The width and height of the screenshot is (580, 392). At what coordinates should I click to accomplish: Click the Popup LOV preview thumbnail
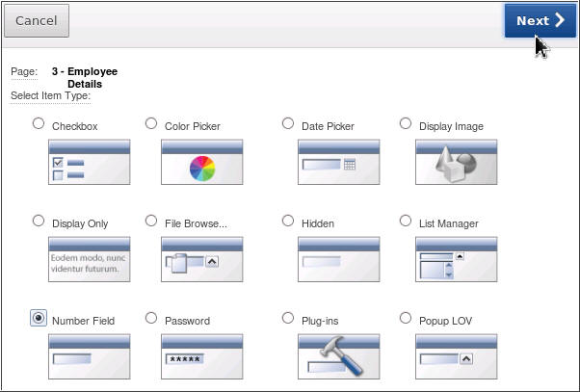coord(456,355)
